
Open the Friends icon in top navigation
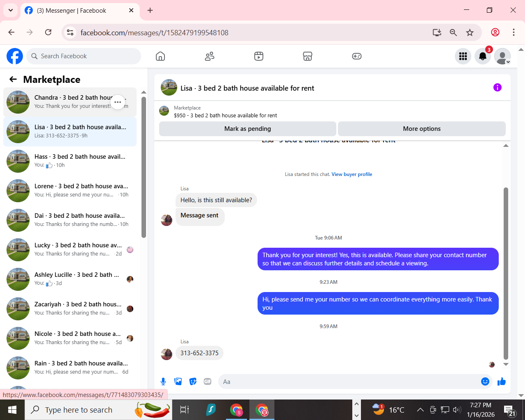click(x=210, y=56)
